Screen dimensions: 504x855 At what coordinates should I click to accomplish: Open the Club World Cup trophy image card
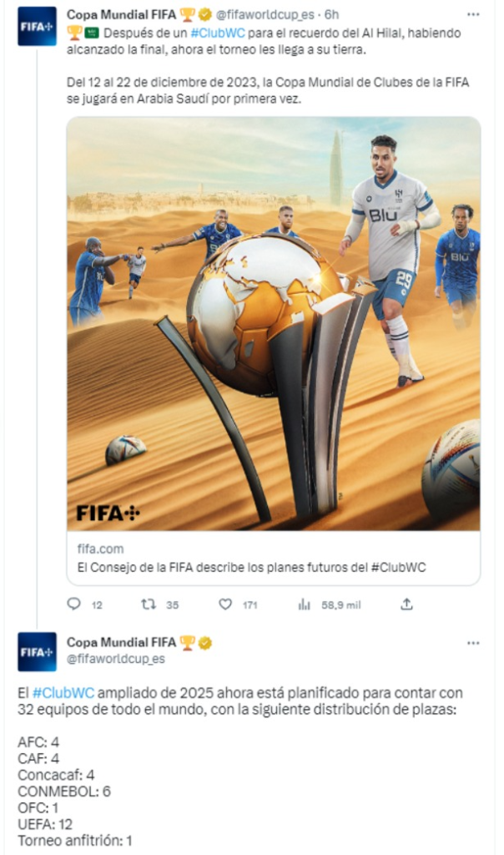click(274, 323)
